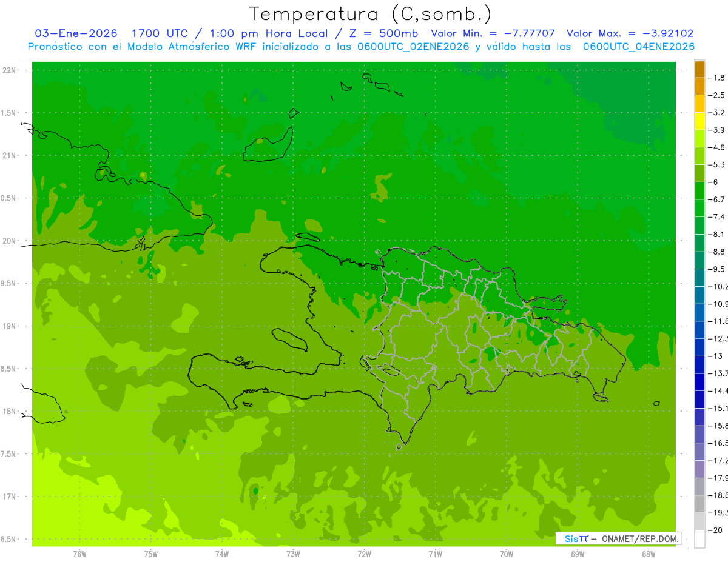Click the '75W' longitude label
This screenshot has height=562, width=728.
[x=151, y=554]
